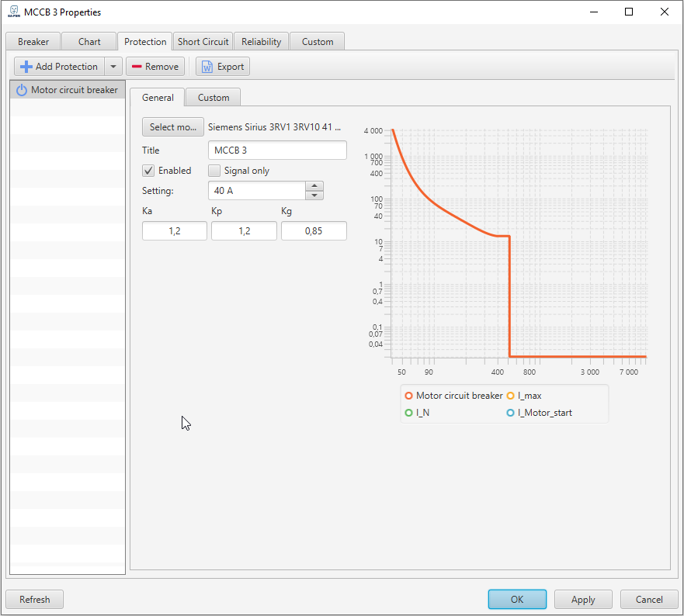Switch to the Breaker tab
Viewport: 684px width, 616px height.
point(33,42)
